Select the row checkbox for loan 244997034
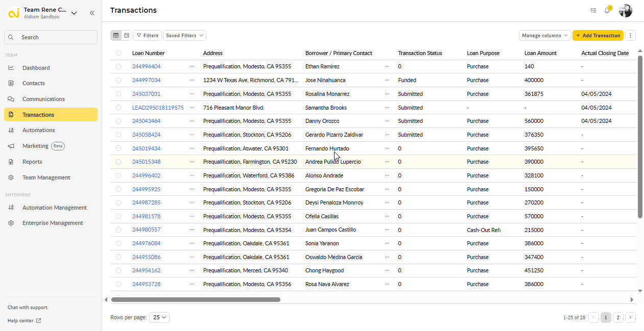Screen dimensions: 644x331 click(x=118, y=80)
